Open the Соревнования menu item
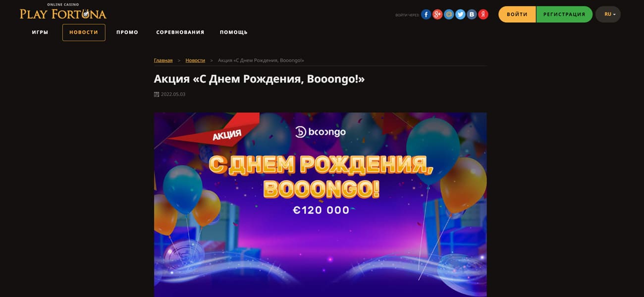This screenshot has width=644, height=297. pyautogui.click(x=180, y=32)
